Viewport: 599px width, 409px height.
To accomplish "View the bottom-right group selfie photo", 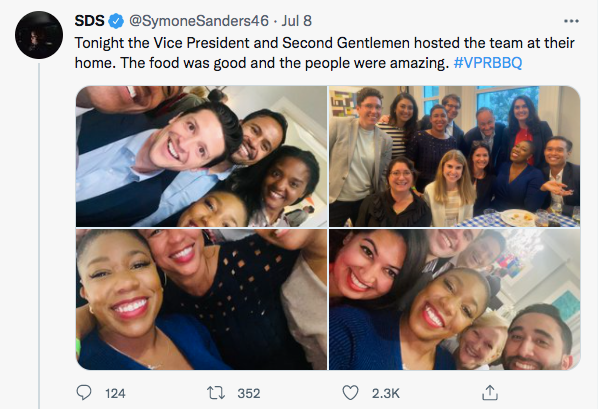I will (x=455, y=299).
